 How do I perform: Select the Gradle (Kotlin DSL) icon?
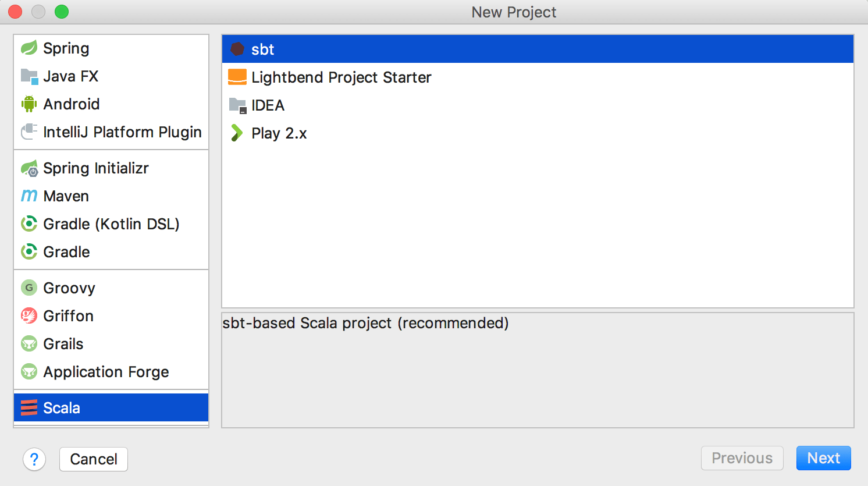point(29,224)
